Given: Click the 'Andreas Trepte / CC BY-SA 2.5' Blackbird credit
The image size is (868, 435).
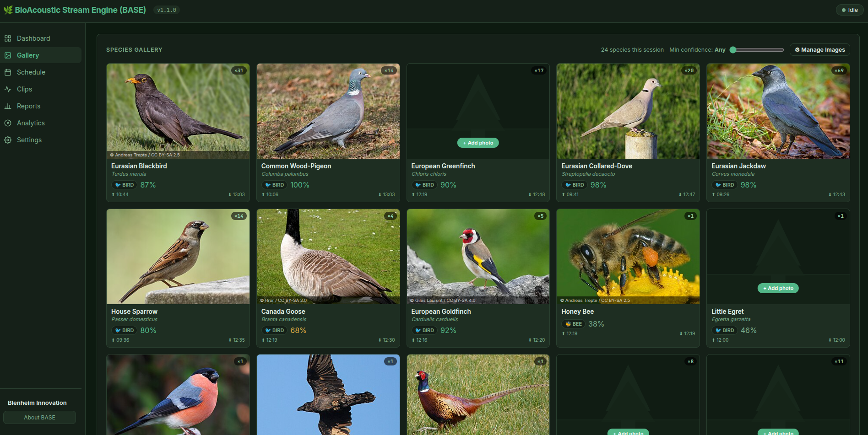Looking at the screenshot, I should tap(145, 155).
